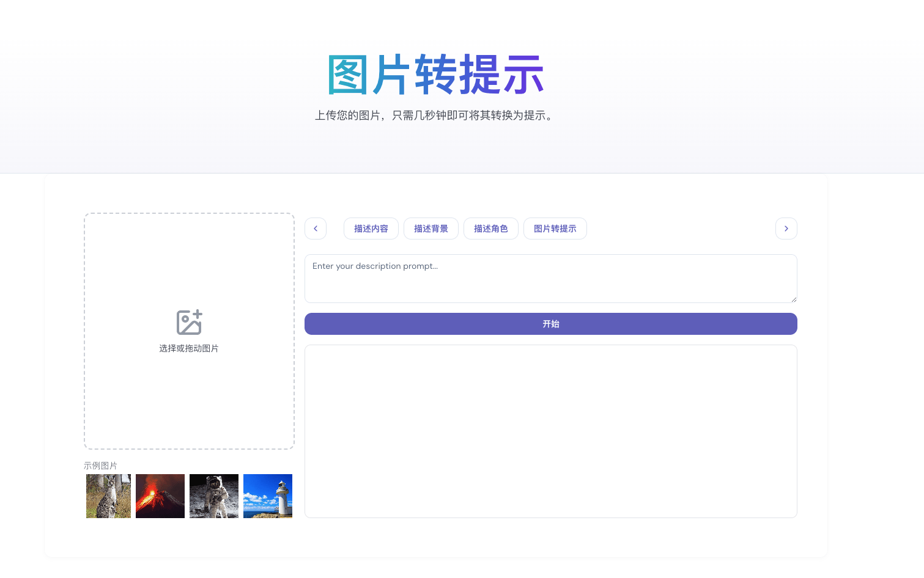Click inside the empty result output box
924x578 pixels.
tap(551, 431)
